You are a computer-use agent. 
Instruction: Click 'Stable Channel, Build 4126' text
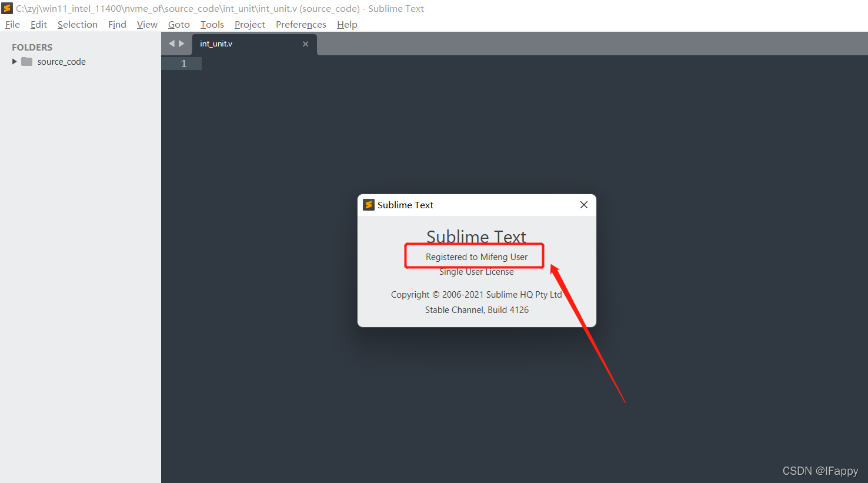pos(477,310)
